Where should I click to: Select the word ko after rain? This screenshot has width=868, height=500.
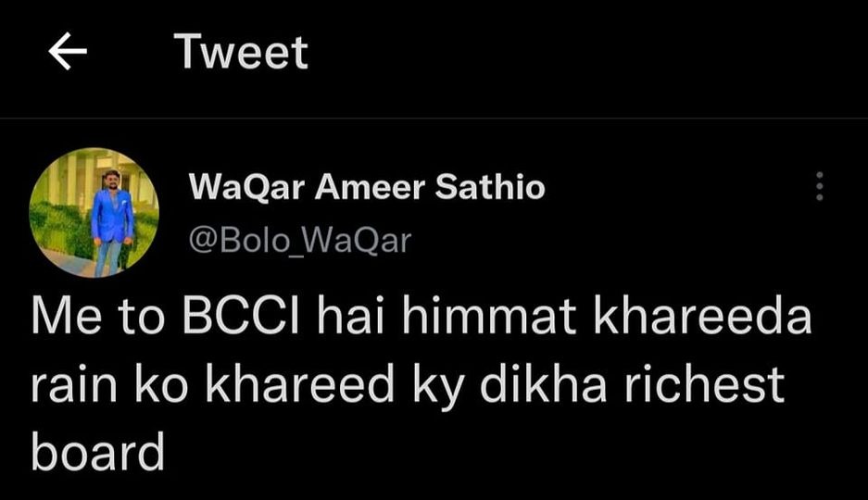(161, 385)
